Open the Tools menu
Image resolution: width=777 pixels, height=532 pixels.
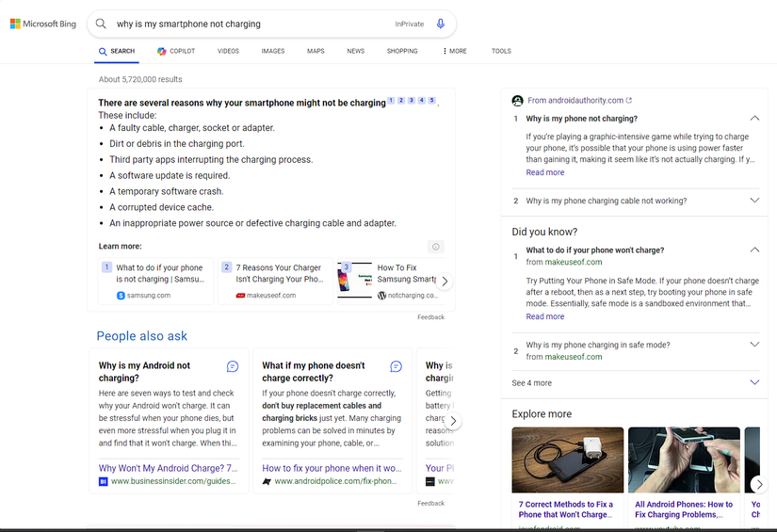click(x=501, y=51)
